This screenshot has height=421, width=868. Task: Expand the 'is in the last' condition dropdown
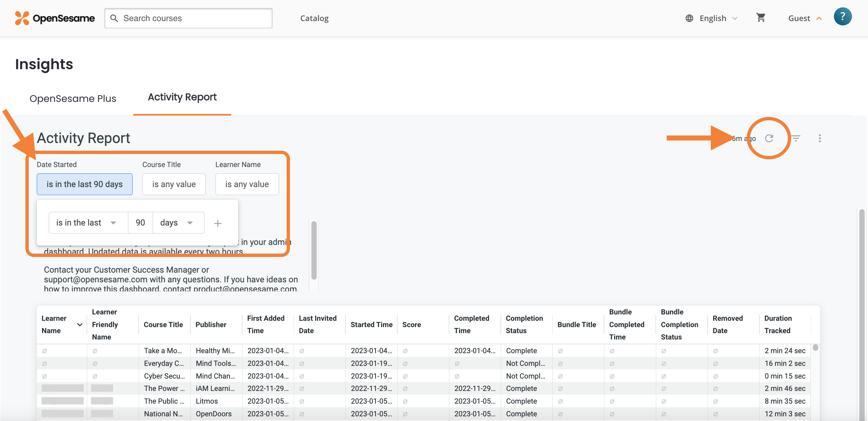pos(88,223)
